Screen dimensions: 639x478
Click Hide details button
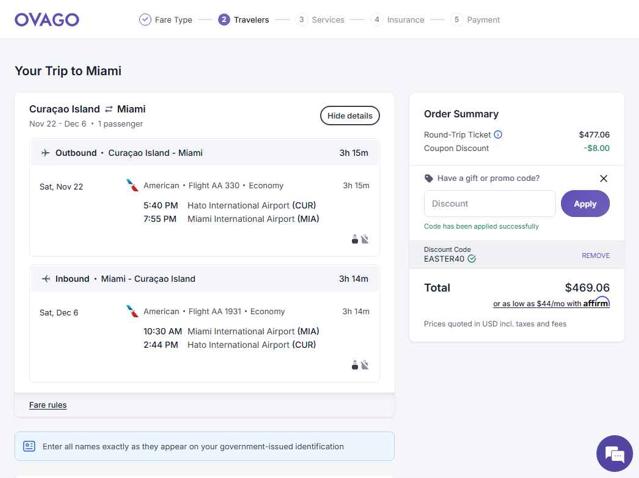(x=350, y=116)
